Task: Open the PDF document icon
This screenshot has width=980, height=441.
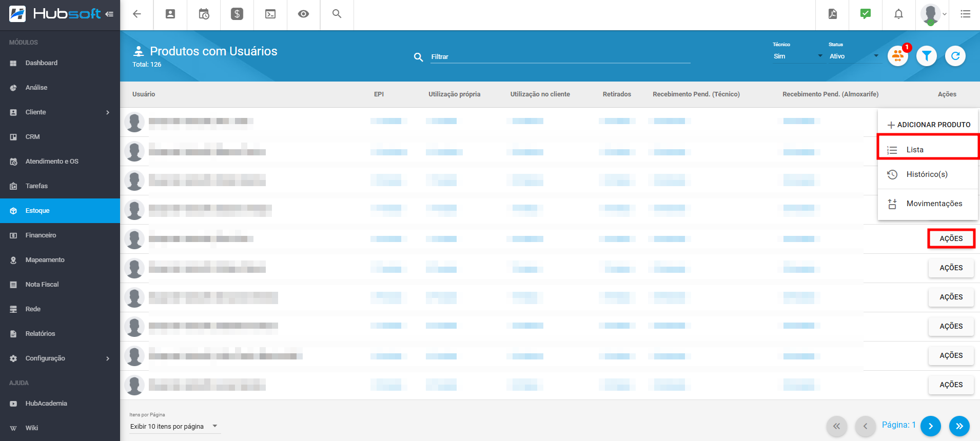Action: click(x=833, y=14)
